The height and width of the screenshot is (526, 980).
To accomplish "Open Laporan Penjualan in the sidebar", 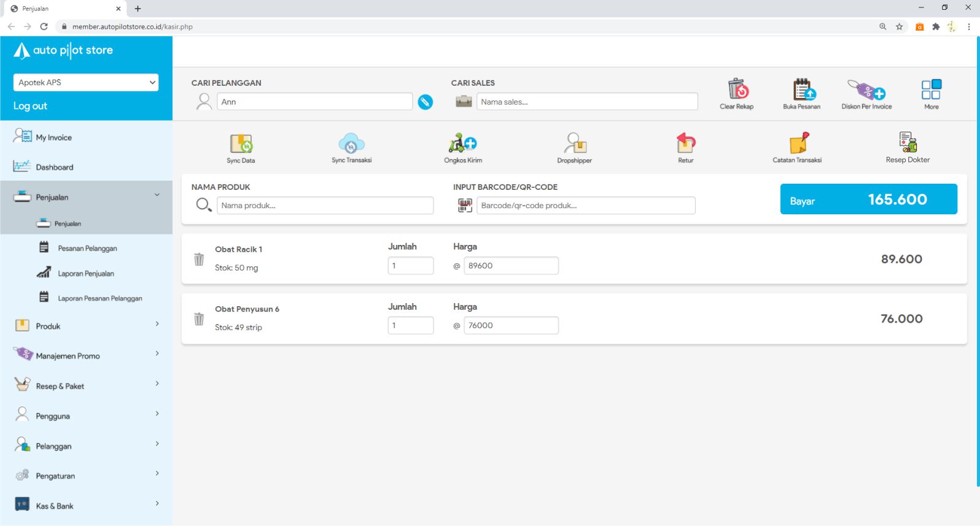I will coord(86,274).
